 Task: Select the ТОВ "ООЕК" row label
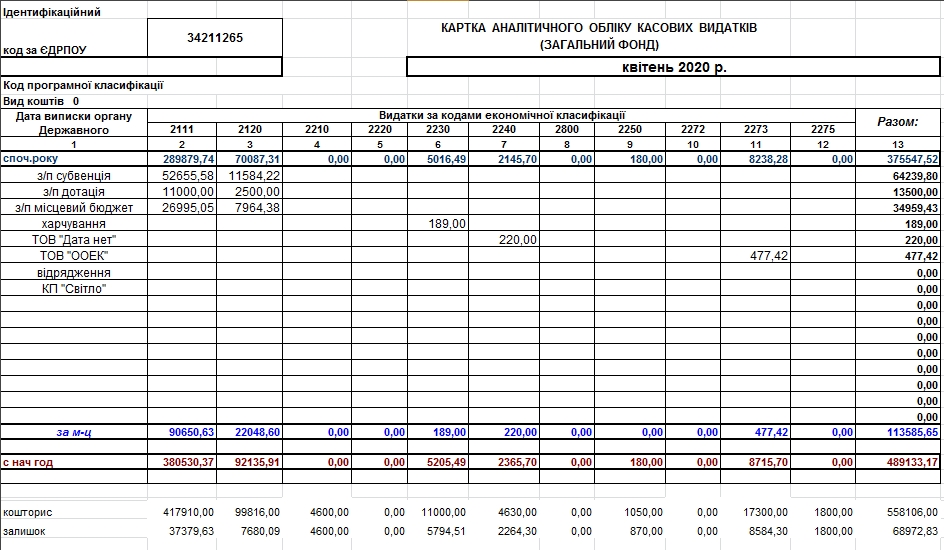tap(74, 256)
